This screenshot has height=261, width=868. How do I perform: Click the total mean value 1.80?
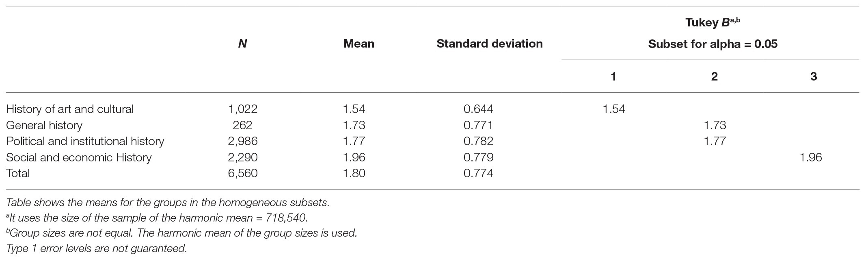coord(354,173)
